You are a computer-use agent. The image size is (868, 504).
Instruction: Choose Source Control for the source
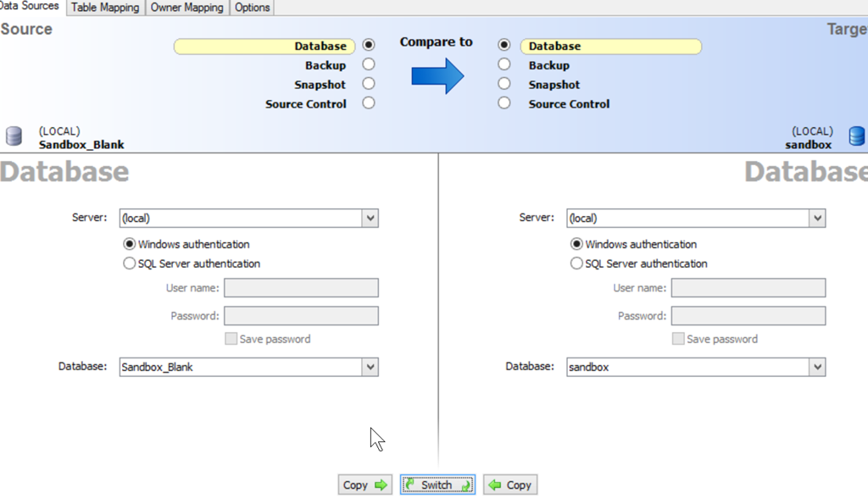click(368, 103)
